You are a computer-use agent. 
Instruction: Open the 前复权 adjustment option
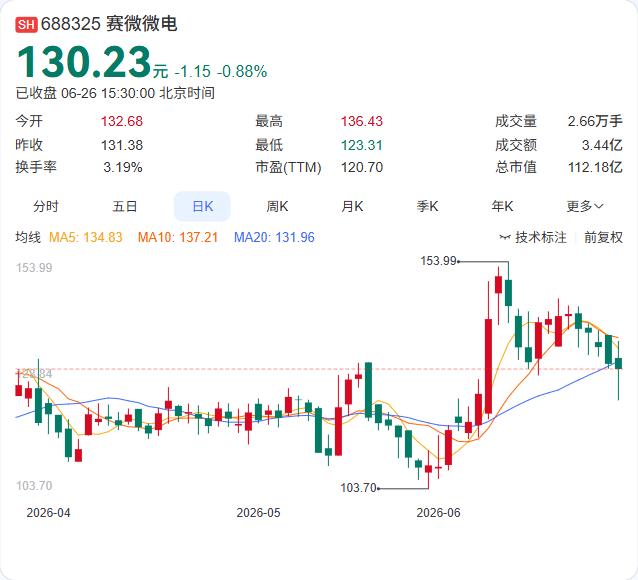[603, 237]
